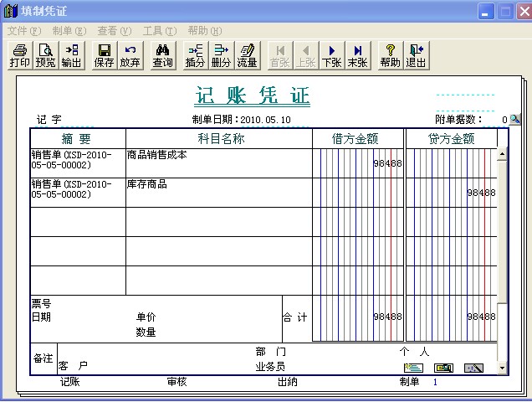The height and width of the screenshot is (402, 532).
Task: Click credit amount 98488 in second row
Action: point(482,193)
